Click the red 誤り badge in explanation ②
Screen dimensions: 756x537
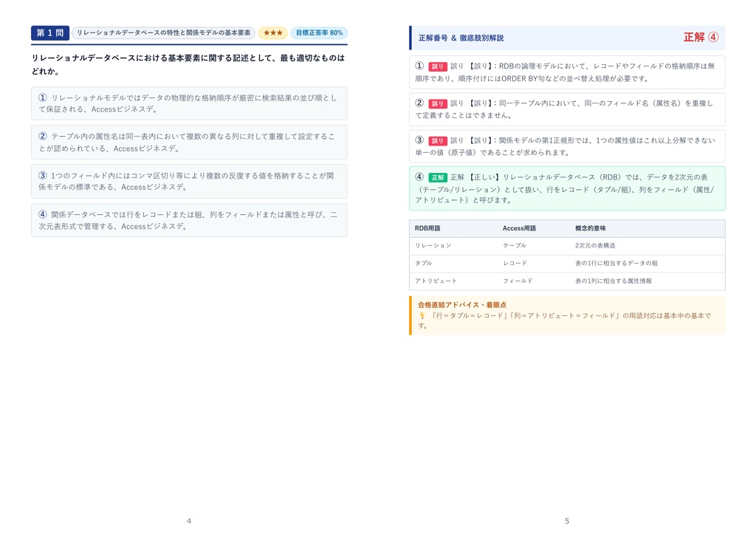[x=437, y=103]
